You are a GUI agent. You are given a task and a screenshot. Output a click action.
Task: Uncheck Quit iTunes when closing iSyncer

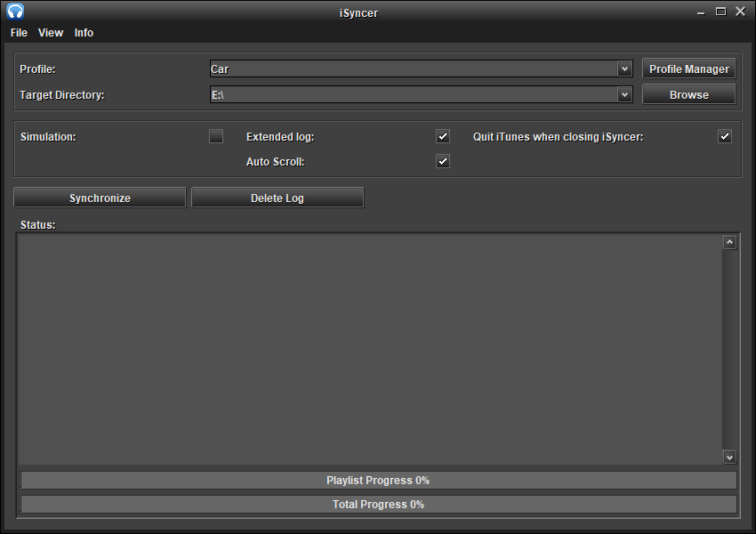[725, 136]
